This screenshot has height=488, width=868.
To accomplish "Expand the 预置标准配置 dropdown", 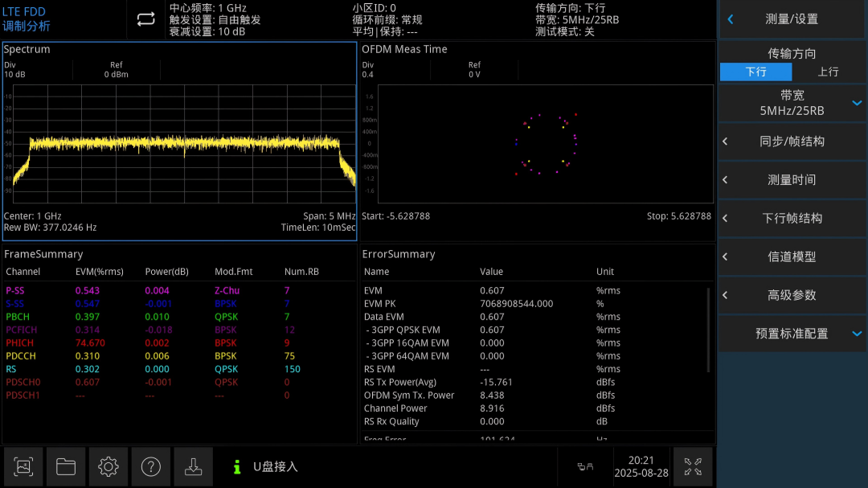I will pyautogui.click(x=792, y=334).
